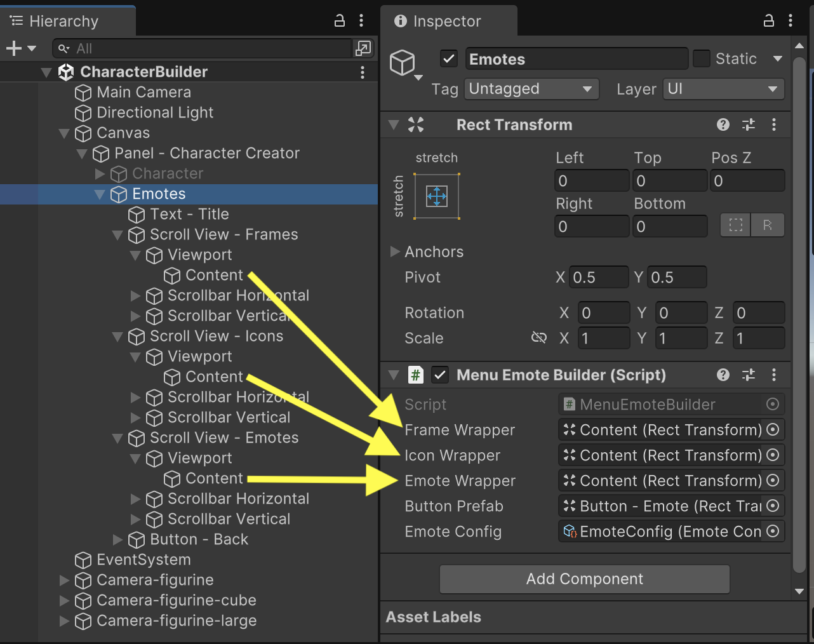This screenshot has height=644, width=814.
Task: Toggle the Emotes active checkbox
Action: click(449, 59)
